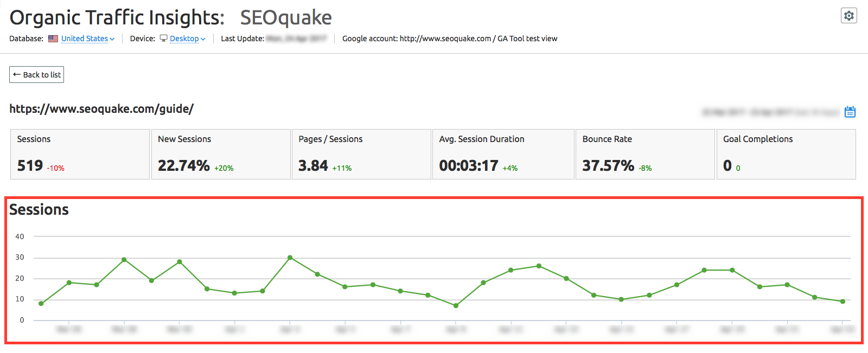This screenshot has width=868, height=353.
Task: Click the lowest data point on Sessions chart
Action: click(x=456, y=306)
